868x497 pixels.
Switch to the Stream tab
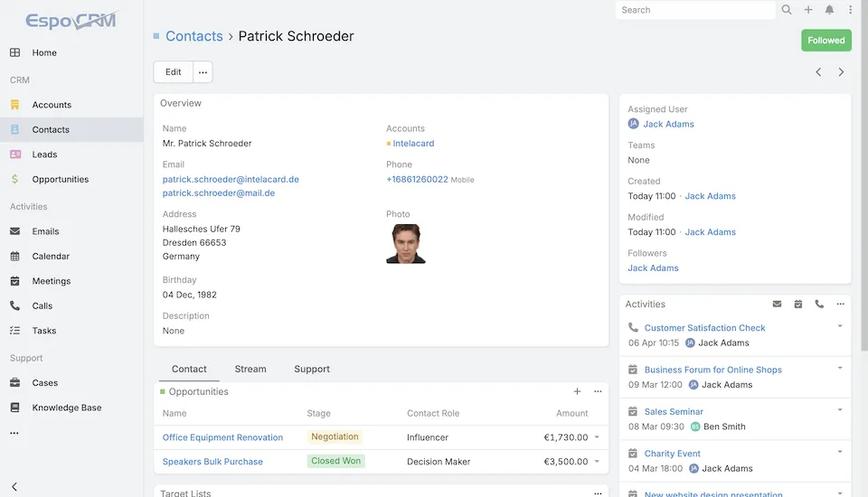pyautogui.click(x=250, y=369)
